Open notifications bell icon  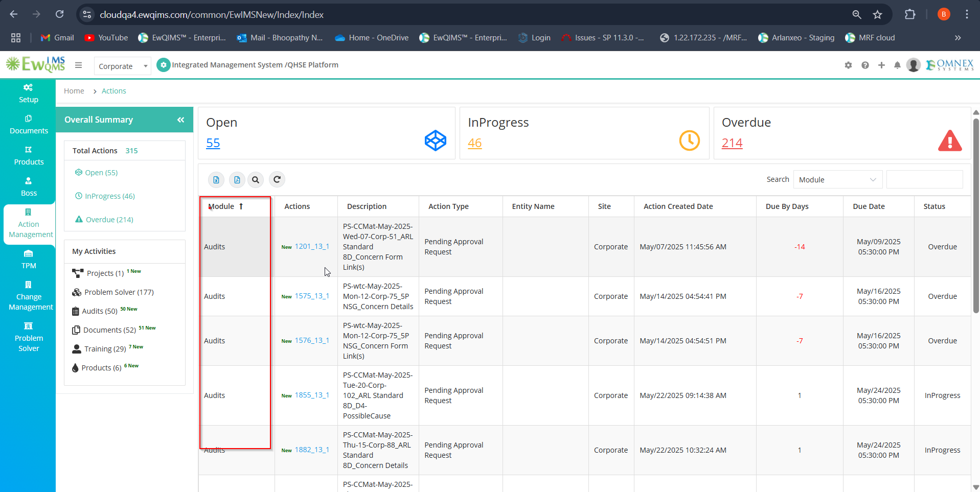897,65
